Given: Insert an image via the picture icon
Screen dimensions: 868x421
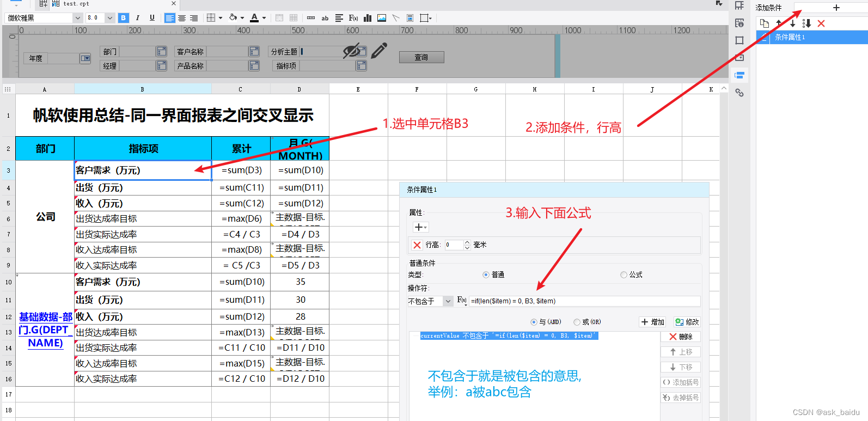Looking at the screenshot, I should click(382, 18).
